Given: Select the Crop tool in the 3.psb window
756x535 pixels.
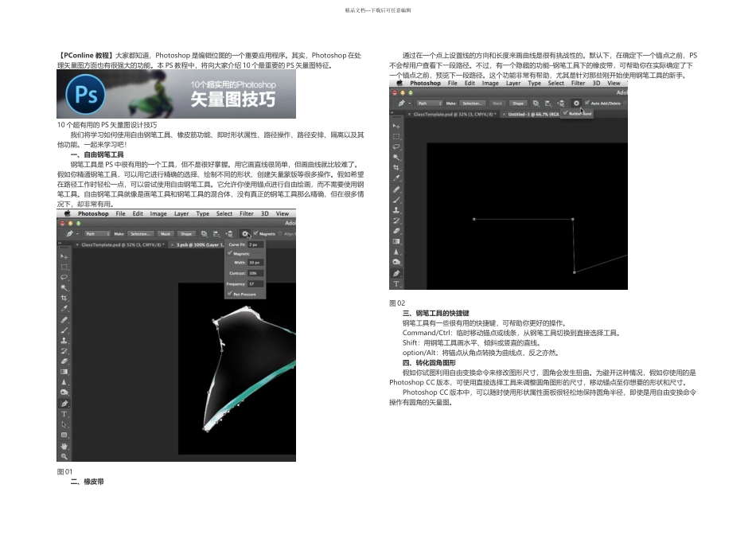Looking at the screenshot, I should (64, 298).
